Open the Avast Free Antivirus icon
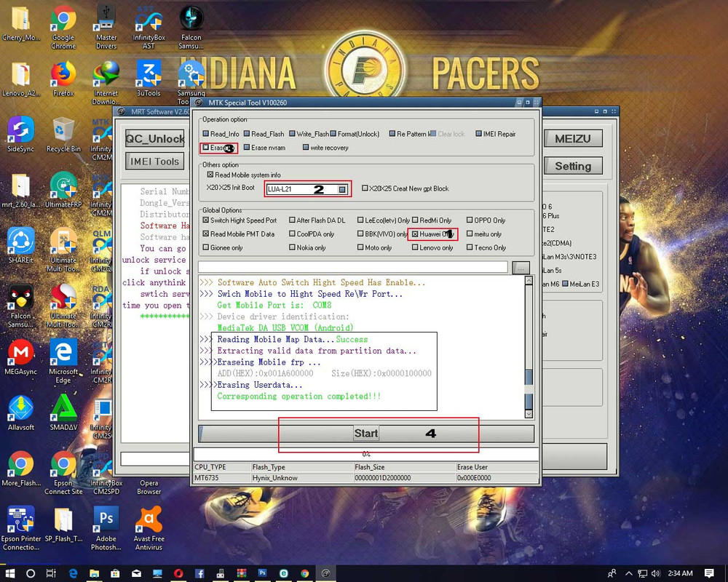 pyautogui.click(x=149, y=529)
